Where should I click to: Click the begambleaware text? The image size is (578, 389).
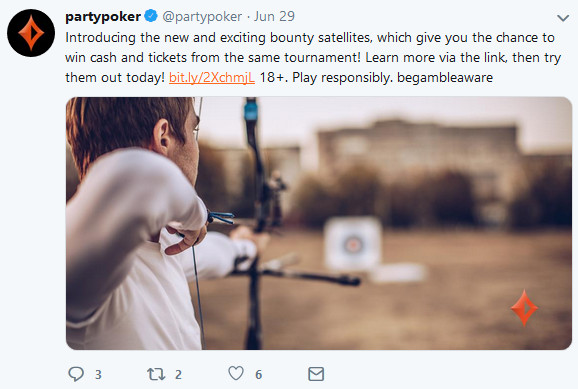click(x=445, y=77)
